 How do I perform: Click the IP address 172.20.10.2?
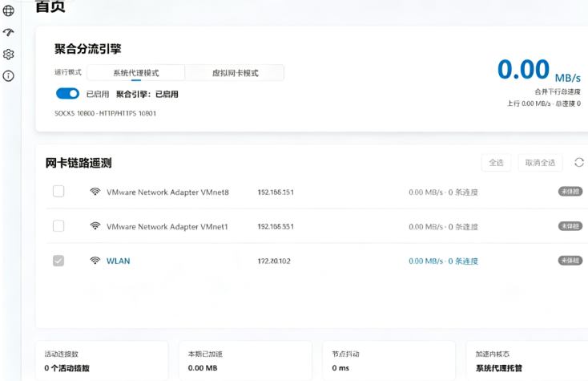tap(274, 261)
